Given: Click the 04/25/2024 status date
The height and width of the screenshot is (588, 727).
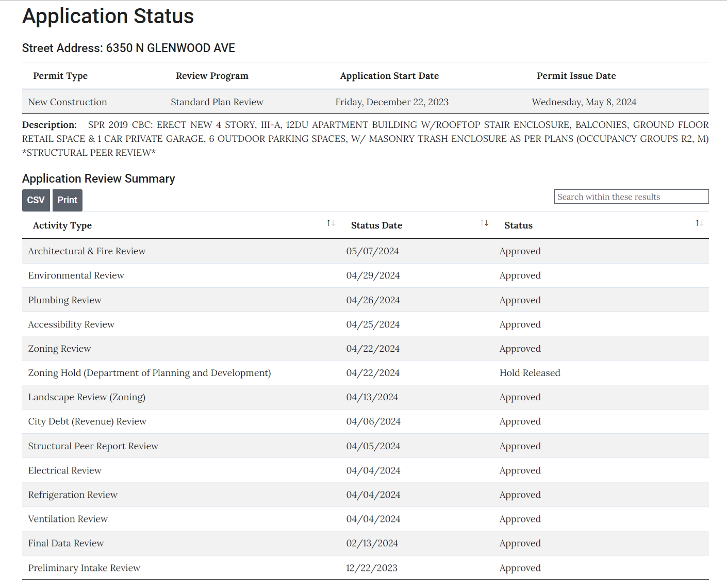Looking at the screenshot, I should tap(373, 324).
